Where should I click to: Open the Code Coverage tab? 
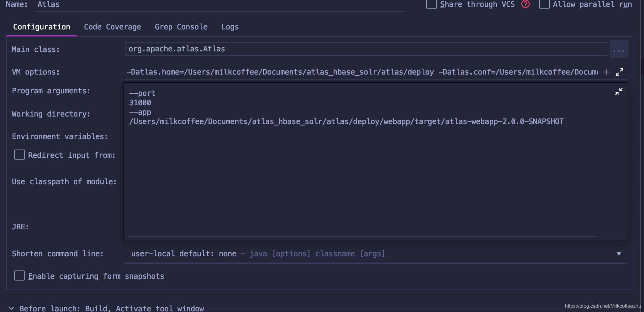coord(113,27)
